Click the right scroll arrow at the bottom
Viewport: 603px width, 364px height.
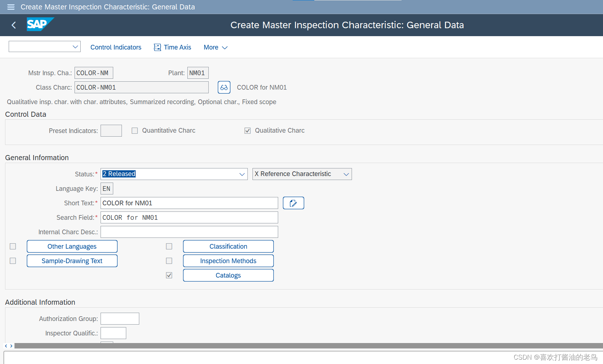(x=11, y=346)
